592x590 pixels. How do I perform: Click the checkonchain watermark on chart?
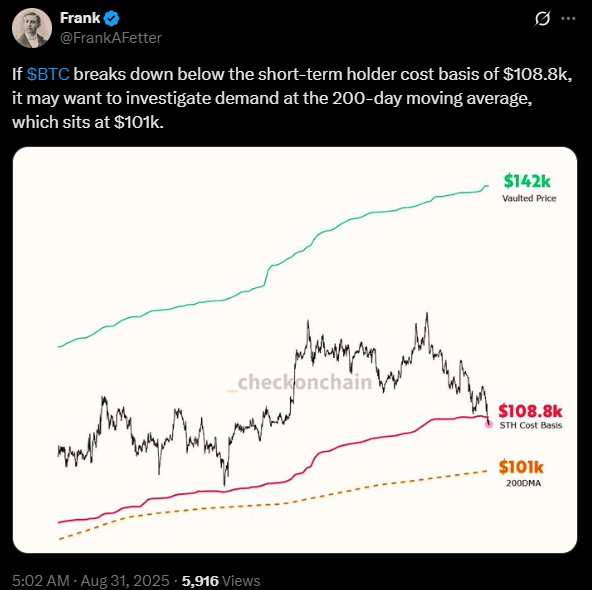coord(299,382)
